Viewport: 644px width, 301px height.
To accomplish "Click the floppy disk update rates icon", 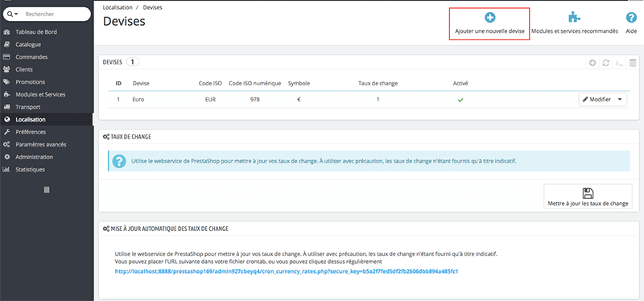I will (x=588, y=193).
